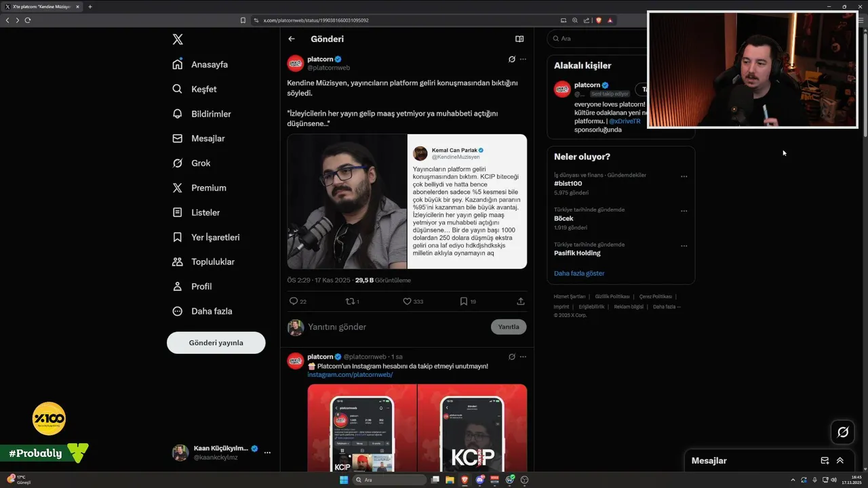Open instagram.com/platcornweb link
Image resolution: width=868 pixels, height=488 pixels.
[350, 375]
